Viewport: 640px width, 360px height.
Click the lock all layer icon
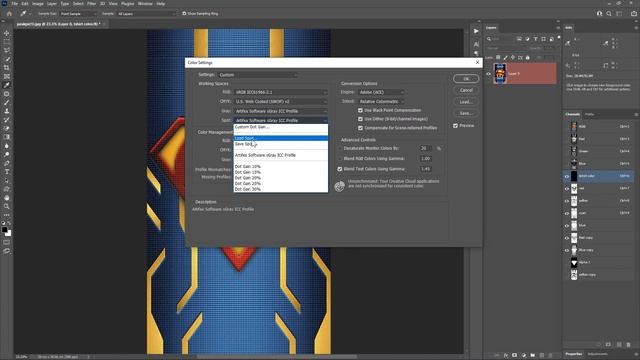click(527, 58)
